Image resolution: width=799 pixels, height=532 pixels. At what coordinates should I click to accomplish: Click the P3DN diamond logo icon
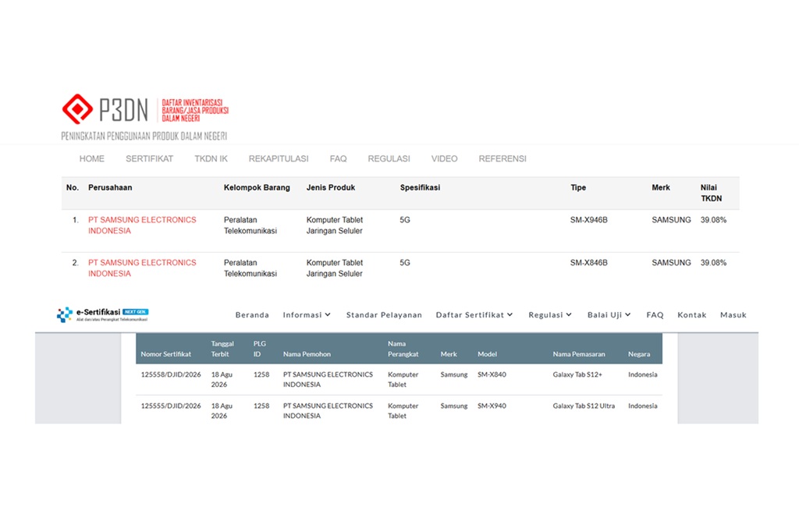pos(77,109)
